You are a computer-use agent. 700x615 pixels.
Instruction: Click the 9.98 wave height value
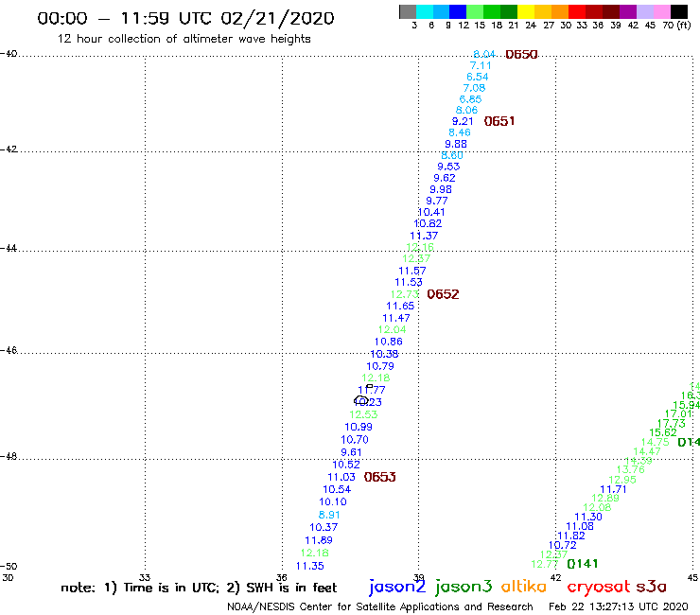click(441, 189)
